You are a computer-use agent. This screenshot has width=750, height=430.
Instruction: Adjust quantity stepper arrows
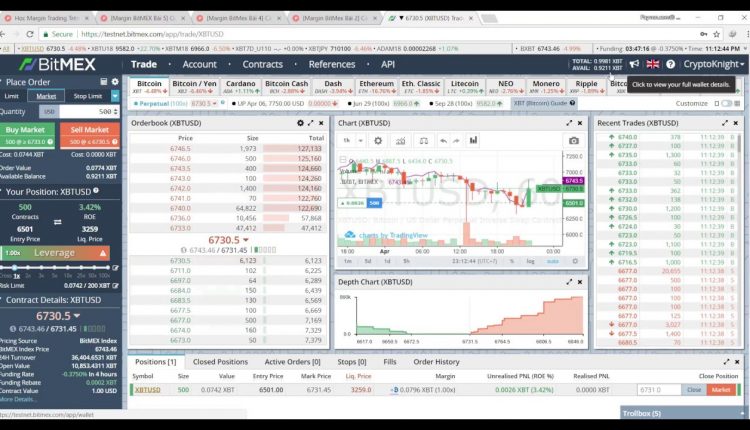tap(115, 111)
